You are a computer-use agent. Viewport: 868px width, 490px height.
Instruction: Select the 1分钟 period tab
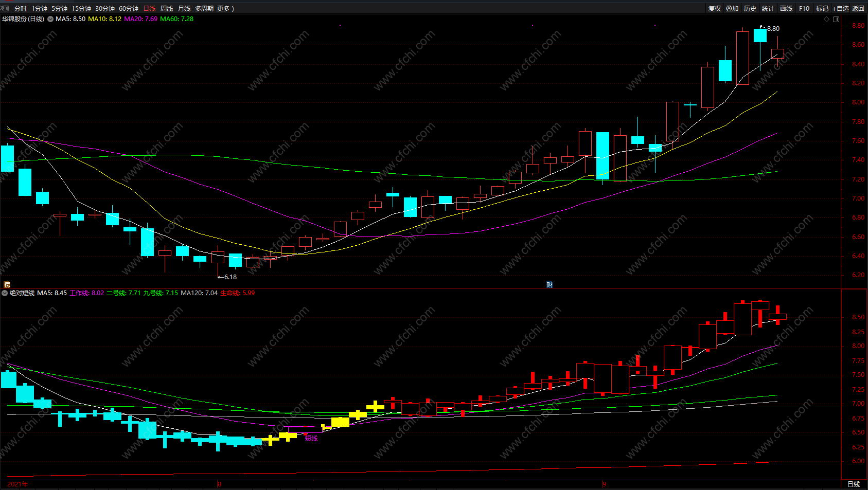pyautogui.click(x=39, y=9)
